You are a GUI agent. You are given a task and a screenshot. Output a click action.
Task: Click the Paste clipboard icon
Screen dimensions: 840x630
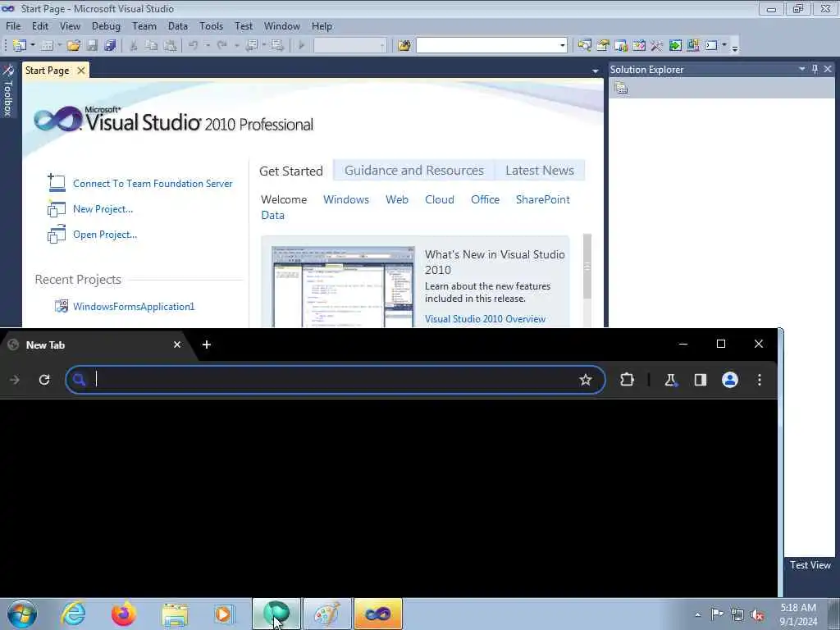(x=170, y=46)
